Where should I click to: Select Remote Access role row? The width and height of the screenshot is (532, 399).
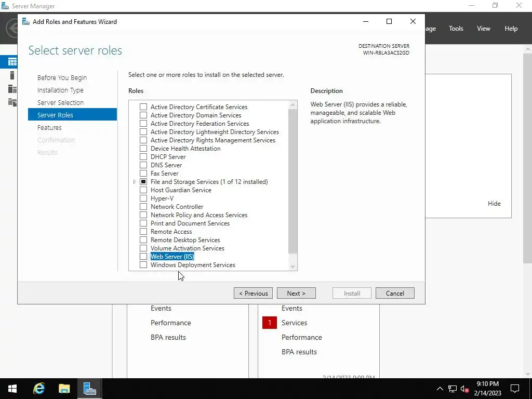pos(171,232)
